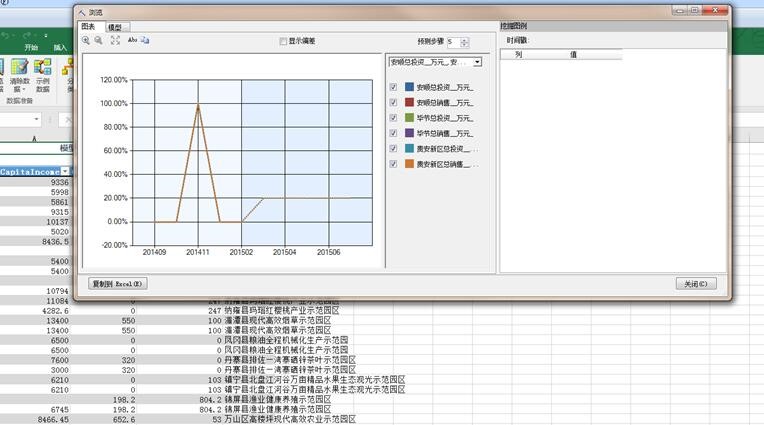764x425 pixels.
Task: Click the undo arrow in Excel title bar
Action: click(x=7, y=34)
